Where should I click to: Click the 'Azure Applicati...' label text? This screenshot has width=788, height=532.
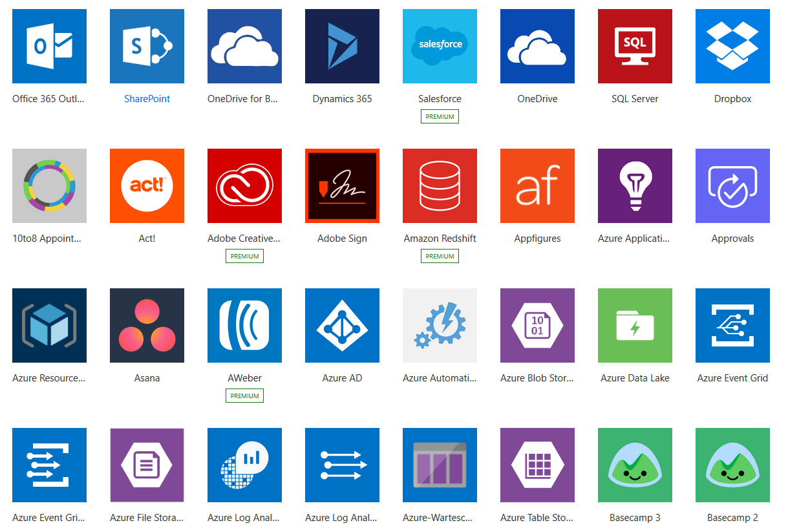pos(634,239)
